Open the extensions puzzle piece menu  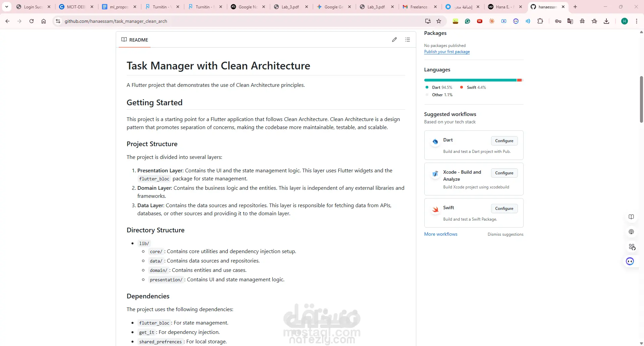[x=540, y=21]
